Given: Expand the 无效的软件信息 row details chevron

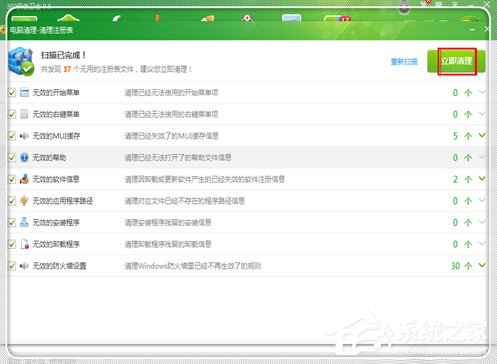Looking at the screenshot, I should (x=482, y=178).
